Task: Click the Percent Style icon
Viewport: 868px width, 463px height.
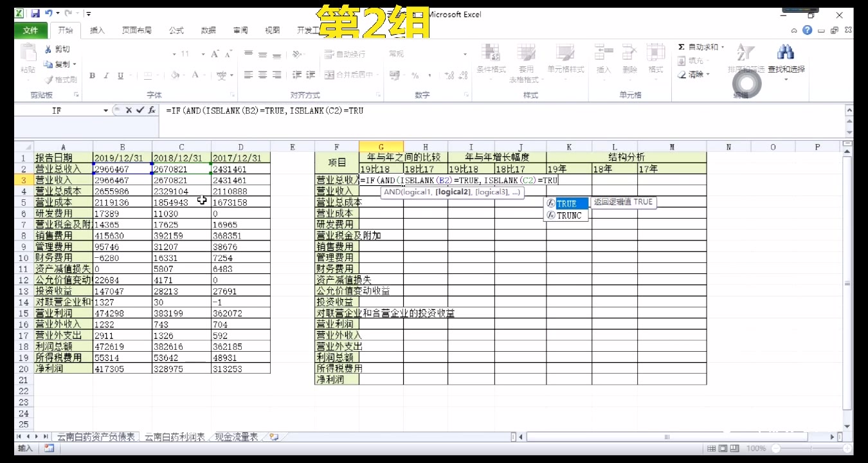Action: pyautogui.click(x=415, y=75)
